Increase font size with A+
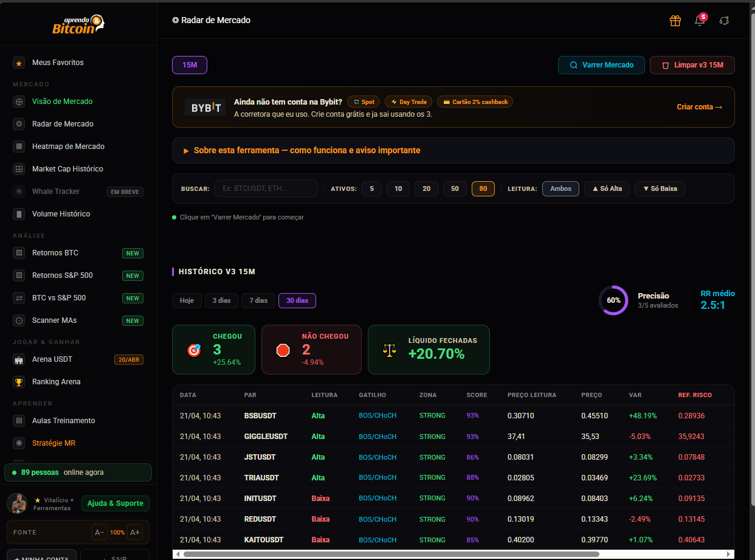Image resolution: width=755 pixels, height=560 pixels. pyautogui.click(x=135, y=532)
